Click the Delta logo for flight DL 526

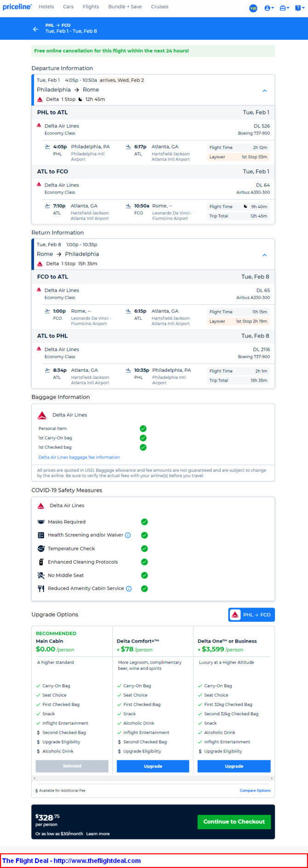[x=39, y=125]
